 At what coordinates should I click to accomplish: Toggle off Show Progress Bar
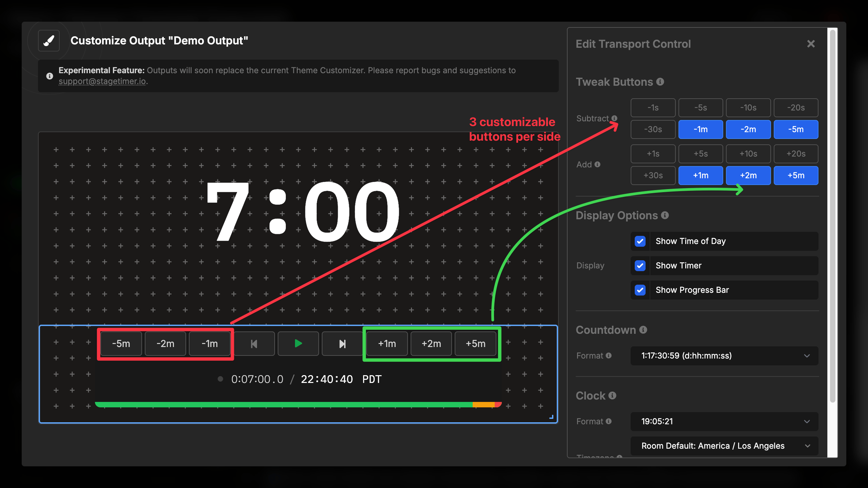[x=640, y=290]
